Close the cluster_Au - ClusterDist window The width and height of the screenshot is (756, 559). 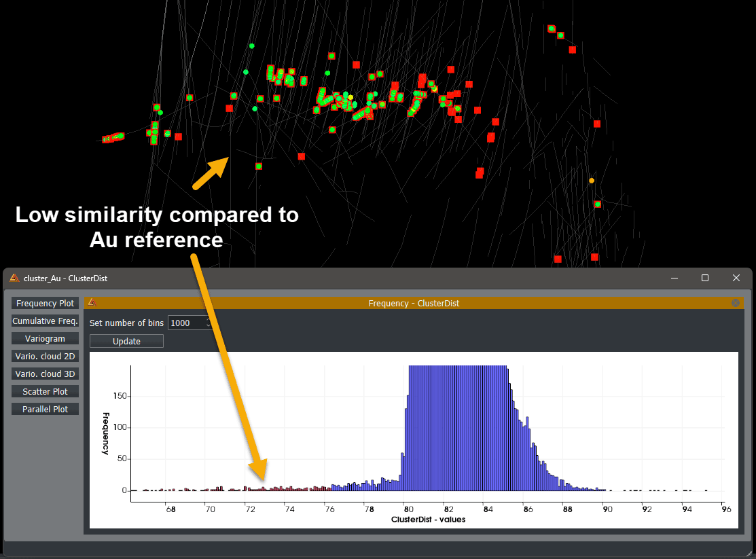[x=736, y=278]
